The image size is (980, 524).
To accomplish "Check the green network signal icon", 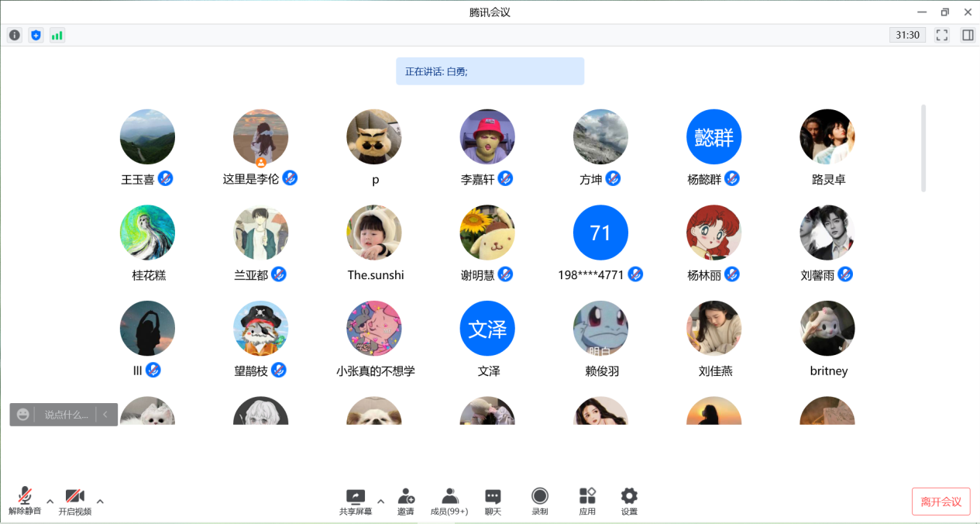I will click(x=57, y=35).
